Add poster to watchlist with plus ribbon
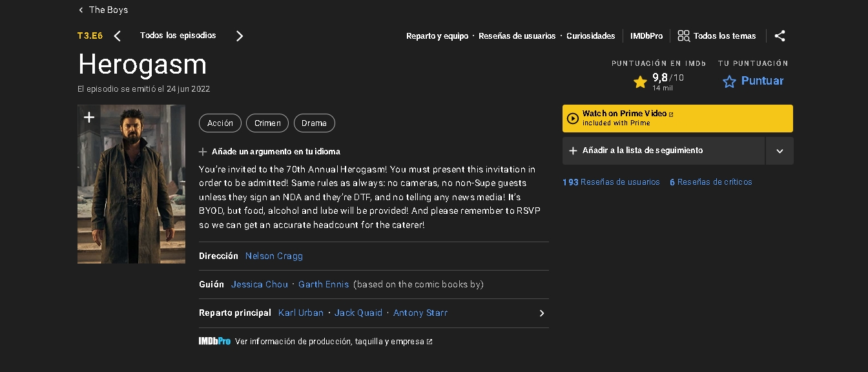Viewport: 868px width, 372px height. tap(89, 118)
